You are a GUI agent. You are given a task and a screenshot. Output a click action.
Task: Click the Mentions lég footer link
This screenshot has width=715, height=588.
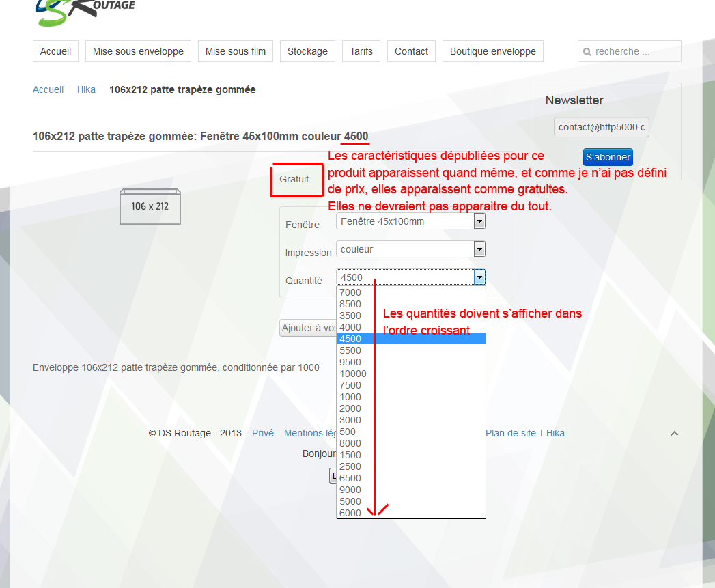pyautogui.click(x=310, y=434)
